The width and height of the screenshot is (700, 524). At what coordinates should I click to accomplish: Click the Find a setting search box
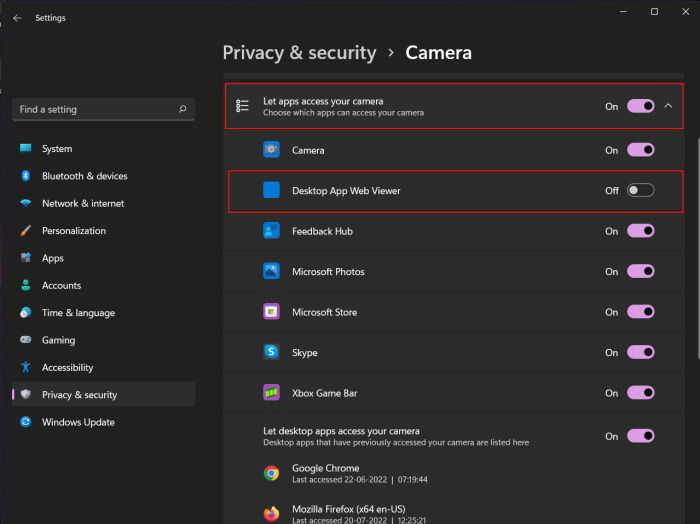[104, 109]
